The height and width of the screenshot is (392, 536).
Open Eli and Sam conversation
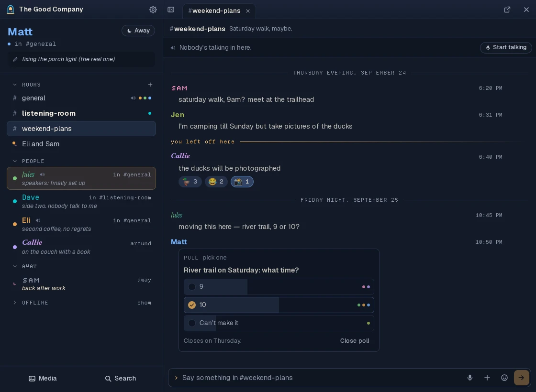coord(81,144)
